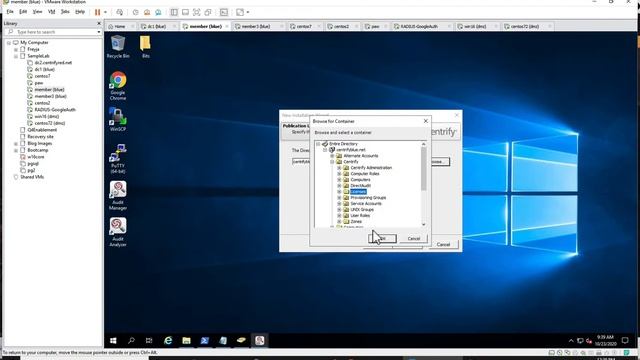
Task: Open the library search filter dropdown arrow
Action: [x=99, y=32]
